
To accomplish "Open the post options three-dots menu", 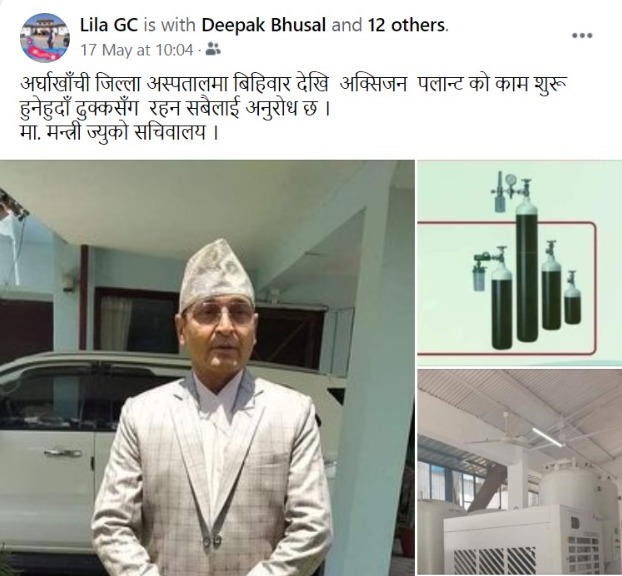I will pos(582,35).
